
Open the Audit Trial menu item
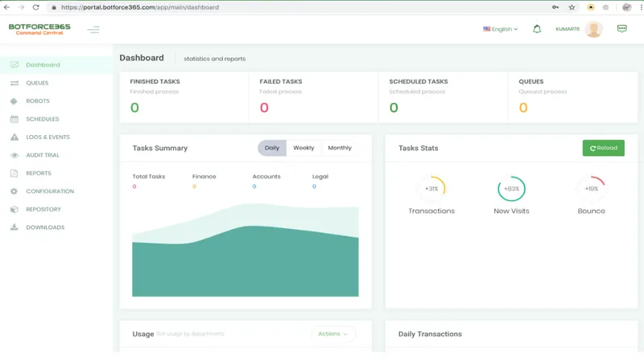[43, 155]
